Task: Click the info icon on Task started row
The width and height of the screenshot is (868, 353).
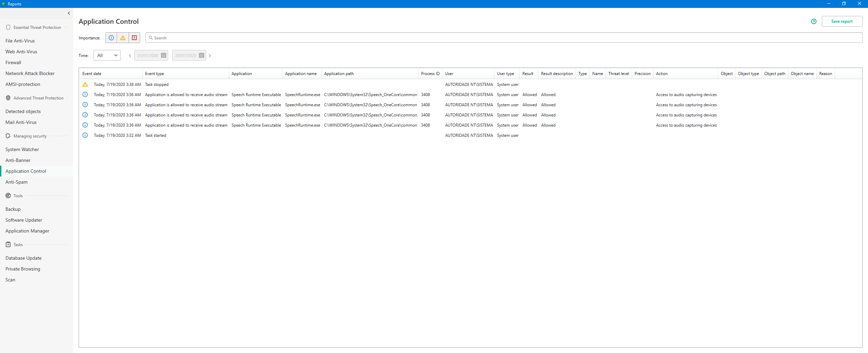Action: tap(85, 135)
